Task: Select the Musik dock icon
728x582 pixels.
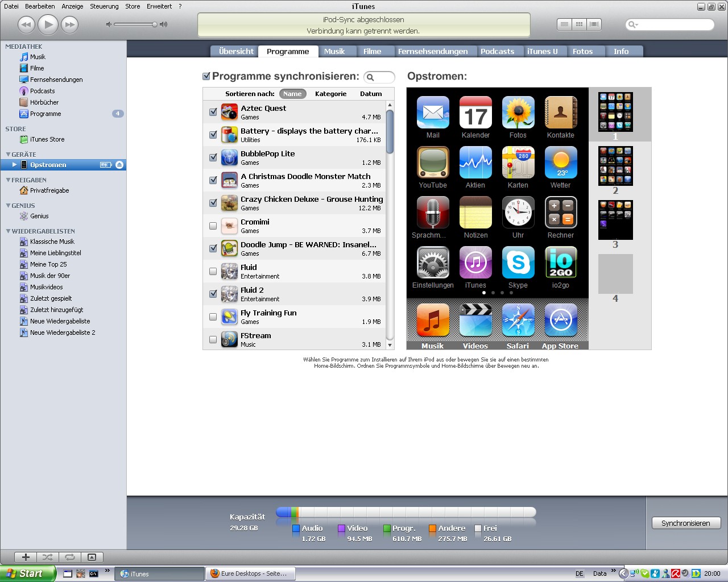Action: click(x=433, y=320)
